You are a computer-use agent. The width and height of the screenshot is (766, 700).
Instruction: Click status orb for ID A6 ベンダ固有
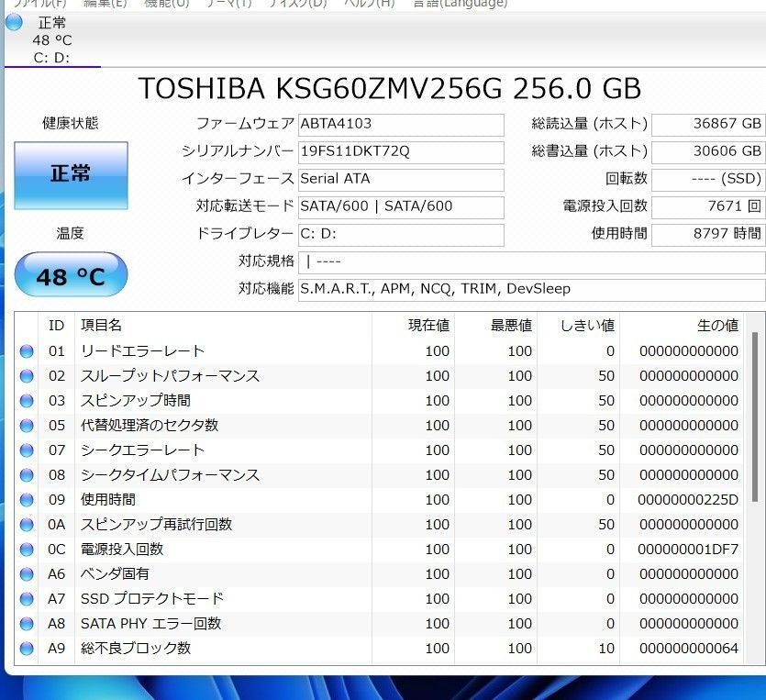(27, 574)
